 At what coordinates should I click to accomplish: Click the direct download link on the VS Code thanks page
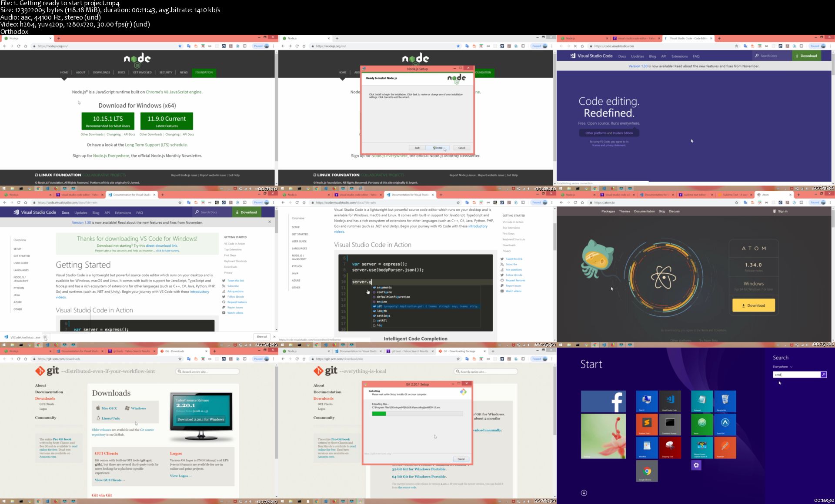162,246
